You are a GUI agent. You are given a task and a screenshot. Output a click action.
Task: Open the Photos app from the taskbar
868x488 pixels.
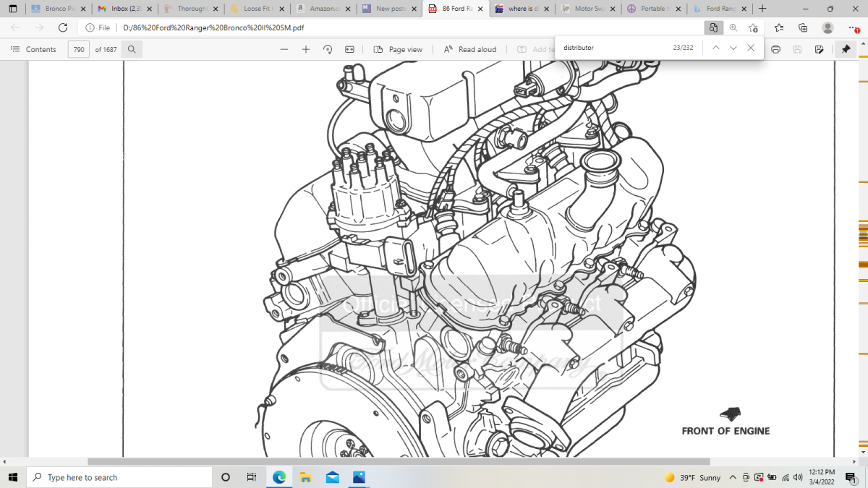359,477
